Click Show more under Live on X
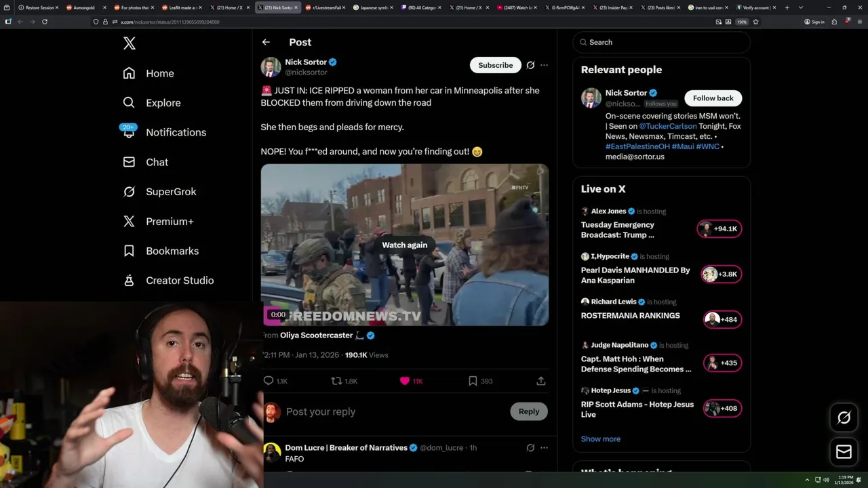 coord(601,439)
